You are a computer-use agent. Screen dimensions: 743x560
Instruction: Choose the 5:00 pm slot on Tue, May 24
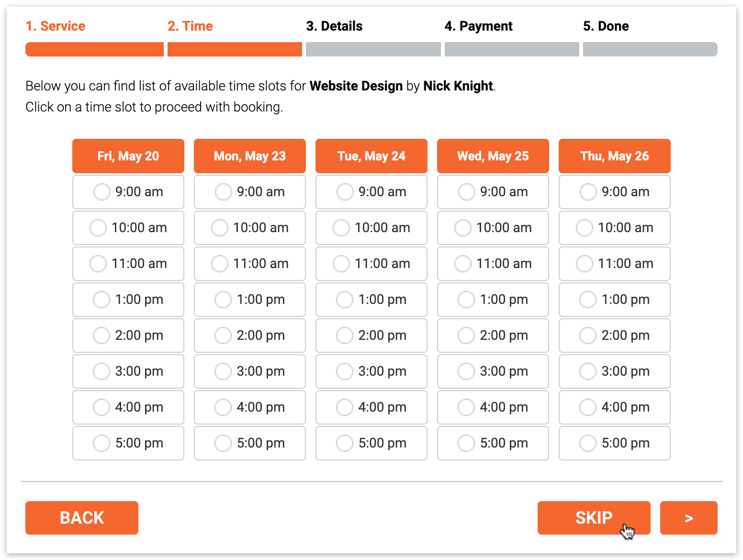click(371, 443)
